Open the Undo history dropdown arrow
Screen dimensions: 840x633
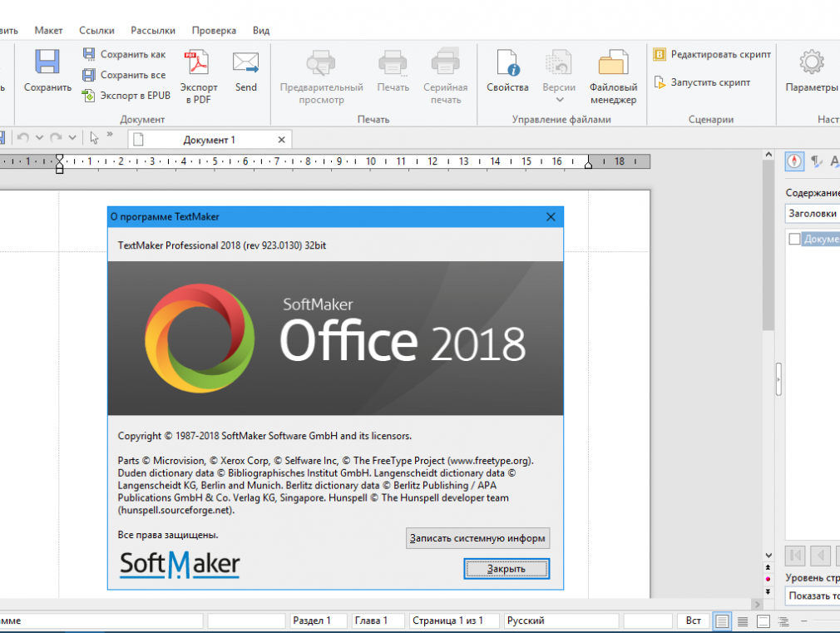click(39, 138)
